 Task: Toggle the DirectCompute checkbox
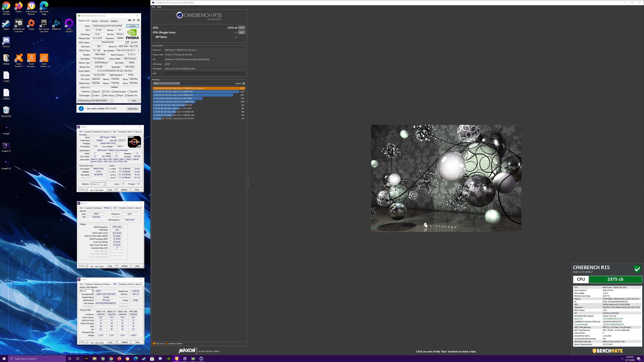point(113,92)
